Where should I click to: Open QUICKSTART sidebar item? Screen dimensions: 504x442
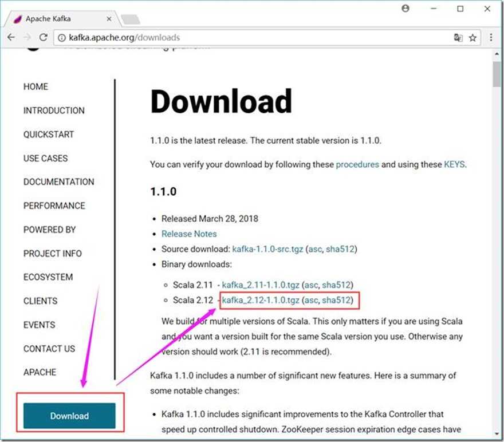(x=49, y=135)
